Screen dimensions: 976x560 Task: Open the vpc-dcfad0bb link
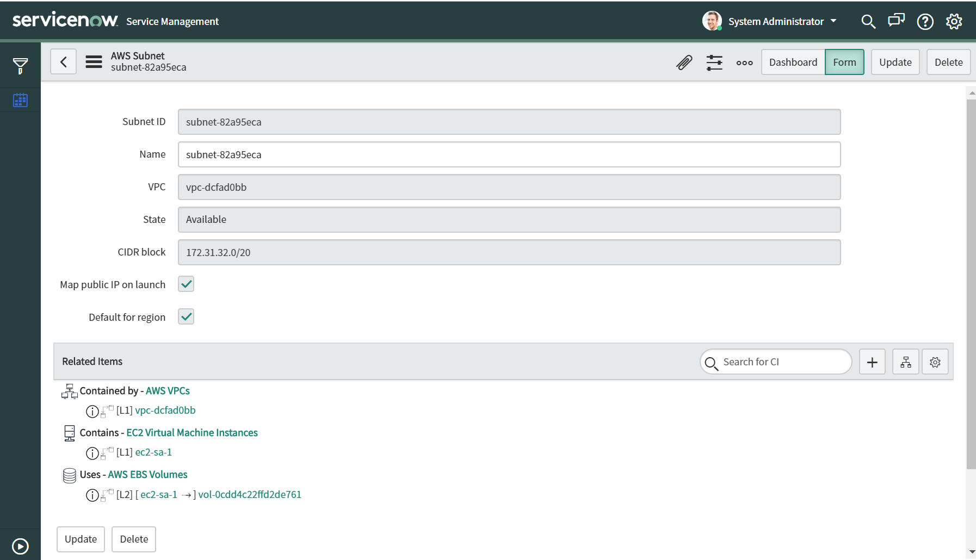165,410
